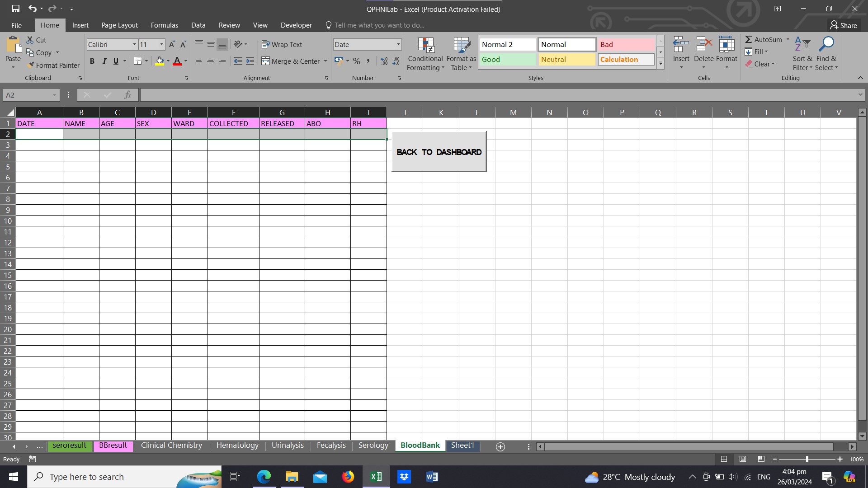Click the AutoSum sigma icon

[749, 40]
